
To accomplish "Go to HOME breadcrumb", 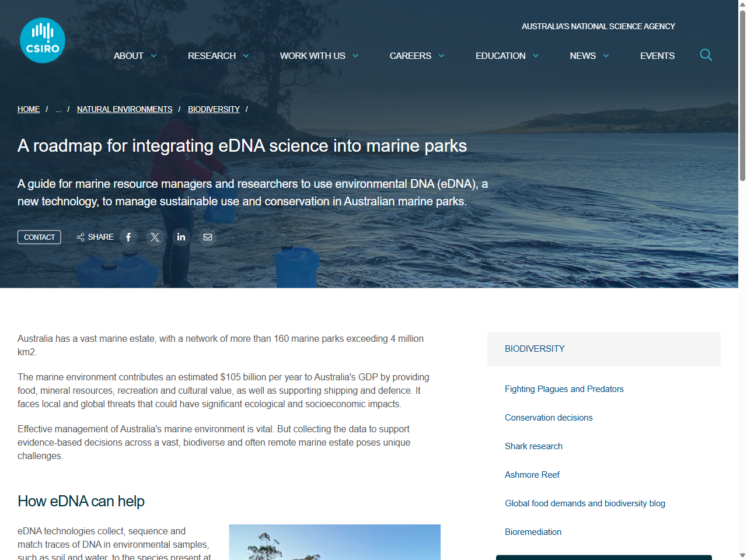I will click(x=28, y=109).
